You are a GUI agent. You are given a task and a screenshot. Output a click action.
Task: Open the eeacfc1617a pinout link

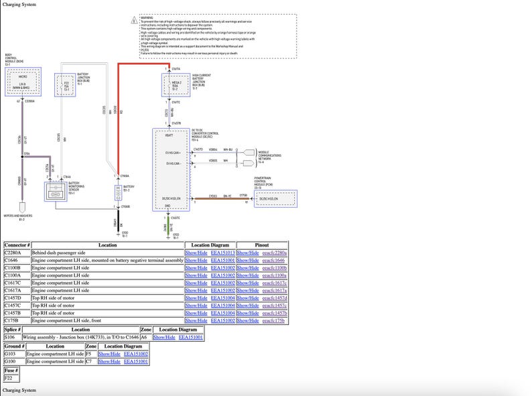(x=274, y=291)
